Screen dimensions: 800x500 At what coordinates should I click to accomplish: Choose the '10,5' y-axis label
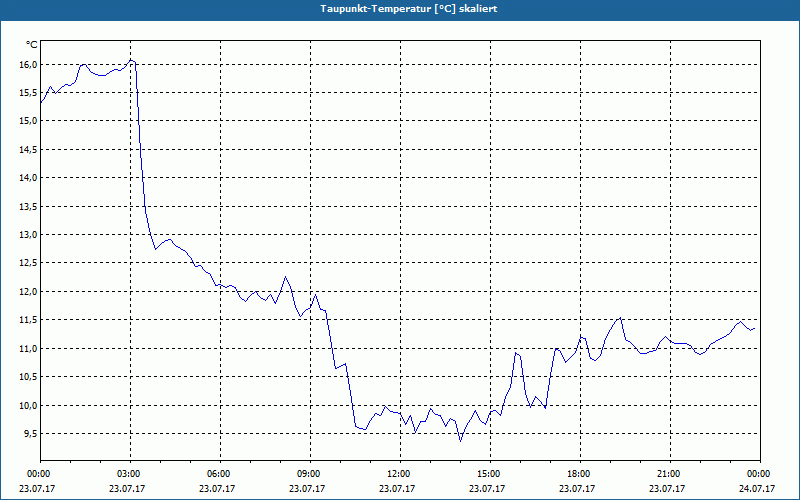click(29, 377)
